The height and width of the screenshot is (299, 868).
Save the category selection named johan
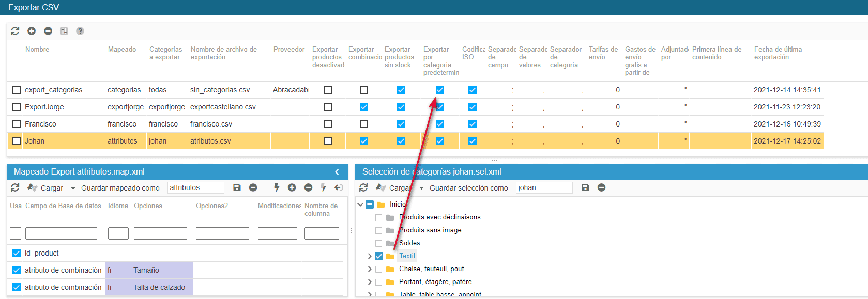coord(585,187)
